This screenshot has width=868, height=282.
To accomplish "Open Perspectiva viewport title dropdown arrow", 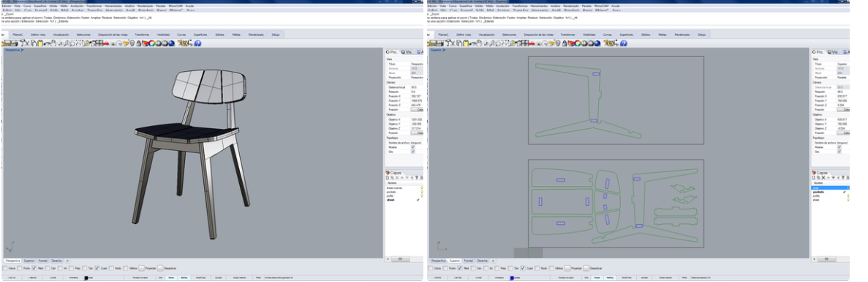I will tap(22, 50).
